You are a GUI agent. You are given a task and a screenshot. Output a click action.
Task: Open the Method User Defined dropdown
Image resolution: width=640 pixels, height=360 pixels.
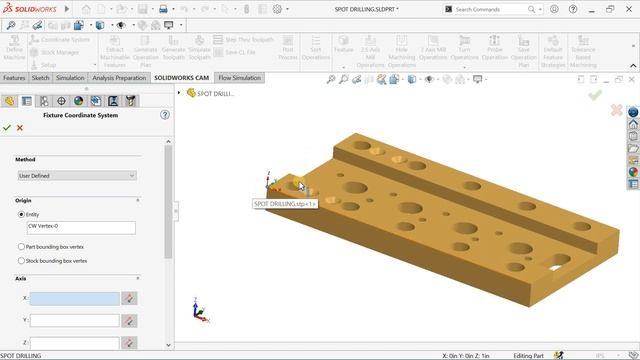77,176
